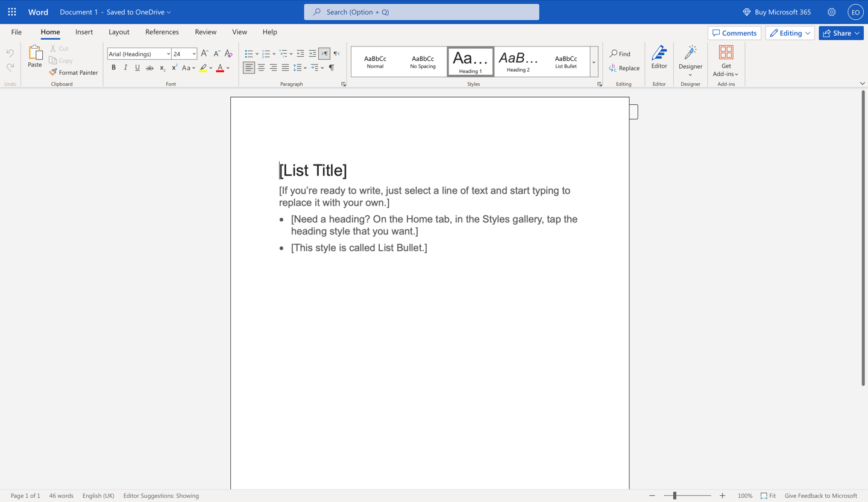Image resolution: width=868 pixels, height=502 pixels.
Task: Open the font size dropdown
Action: (193, 54)
